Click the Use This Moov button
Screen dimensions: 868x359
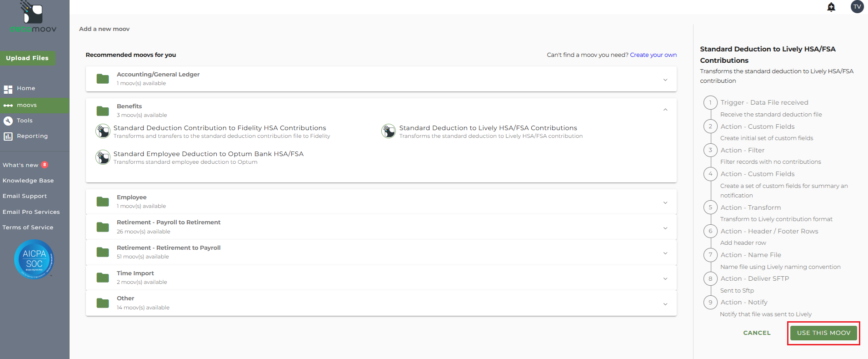(x=823, y=333)
